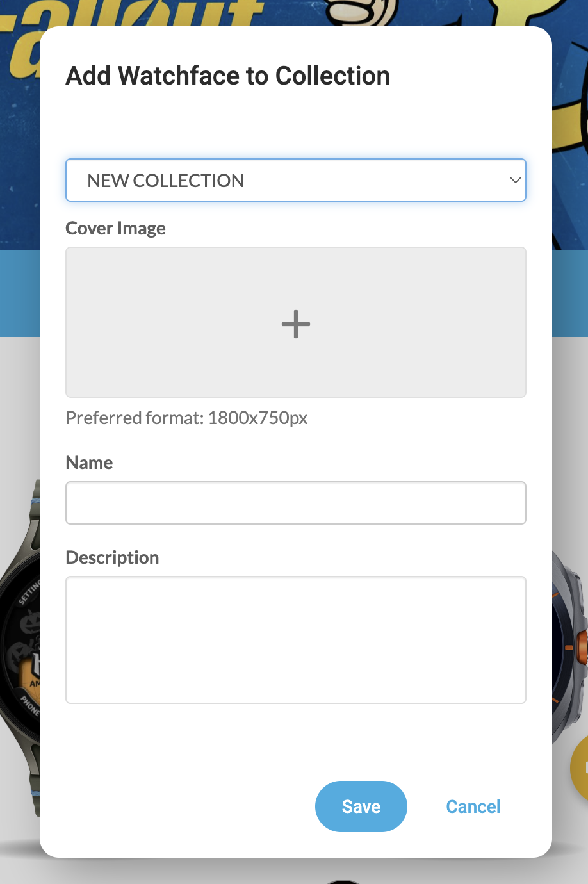The width and height of the screenshot is (588, 884).
Task: Click the "Add Watchface to Collection" heading
Action: (228, 76)
